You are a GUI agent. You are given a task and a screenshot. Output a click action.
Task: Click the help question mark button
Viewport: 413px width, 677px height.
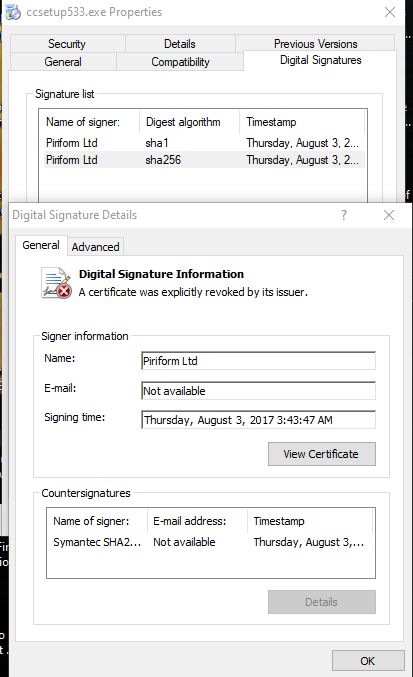point(344,215)
